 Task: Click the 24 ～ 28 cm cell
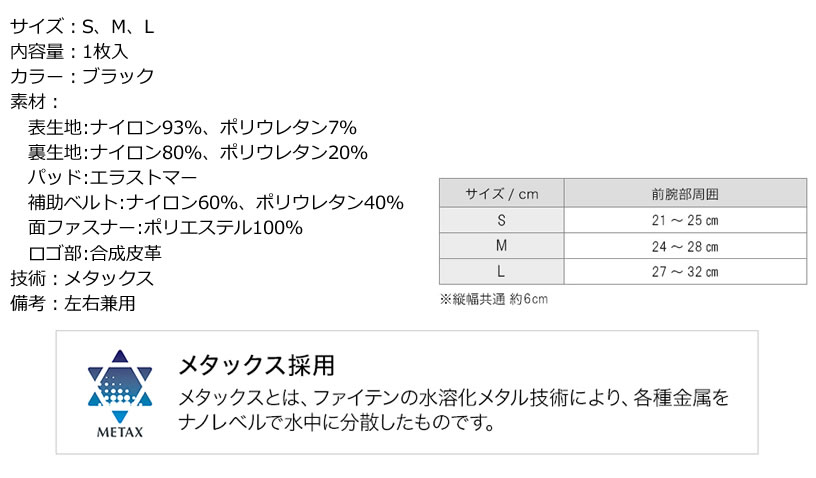click(x=685, y=246)
